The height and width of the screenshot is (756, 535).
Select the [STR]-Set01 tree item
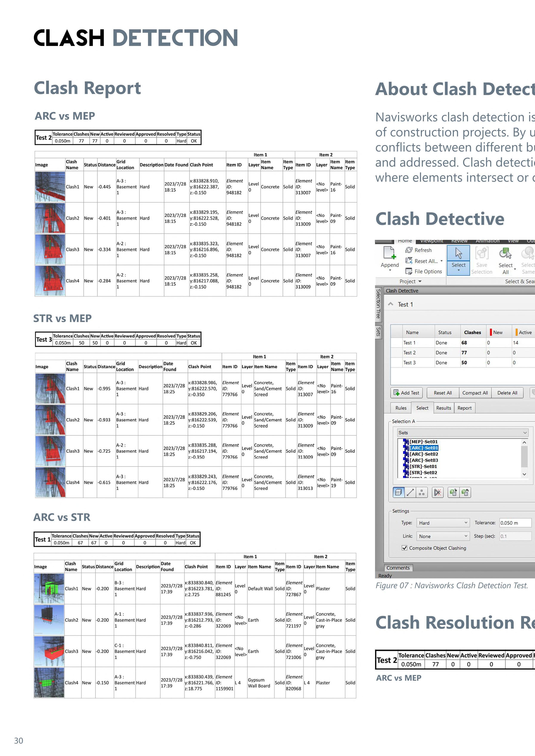(423, 467)
